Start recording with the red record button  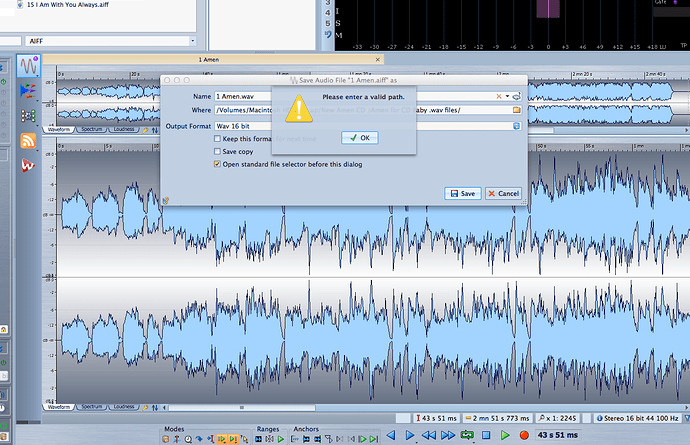tap(524, 435)
